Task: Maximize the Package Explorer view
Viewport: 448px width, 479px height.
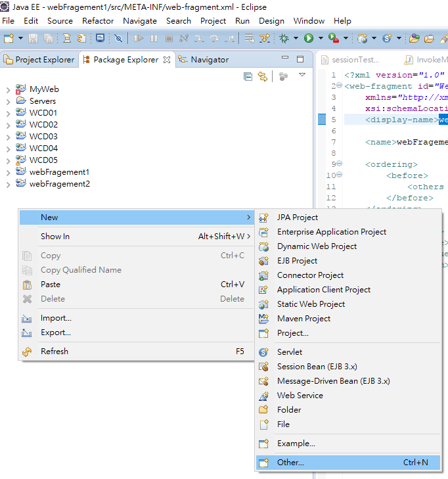Action: click(x=300, y=59)
